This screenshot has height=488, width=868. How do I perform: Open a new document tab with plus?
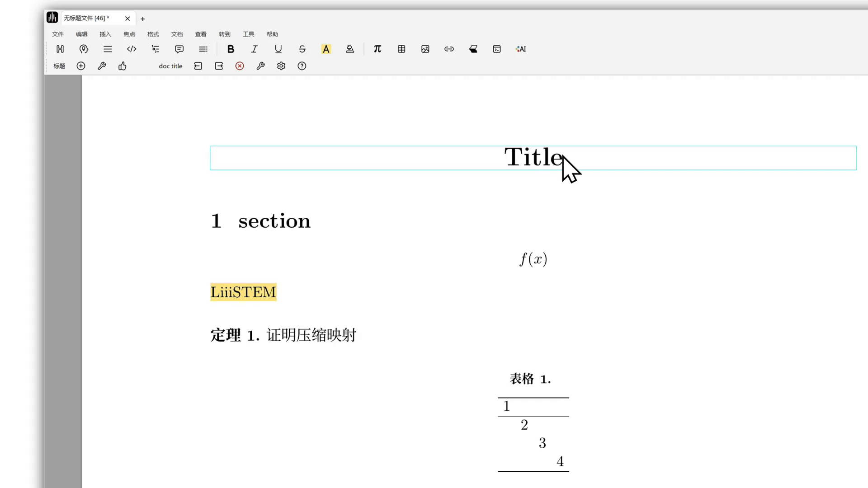(142, 19)
